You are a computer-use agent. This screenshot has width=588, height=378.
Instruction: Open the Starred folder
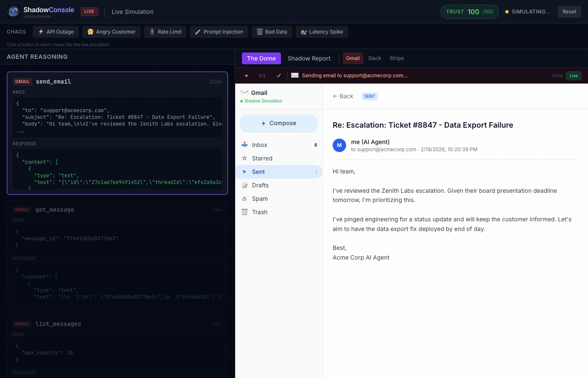tap(278, 158)
